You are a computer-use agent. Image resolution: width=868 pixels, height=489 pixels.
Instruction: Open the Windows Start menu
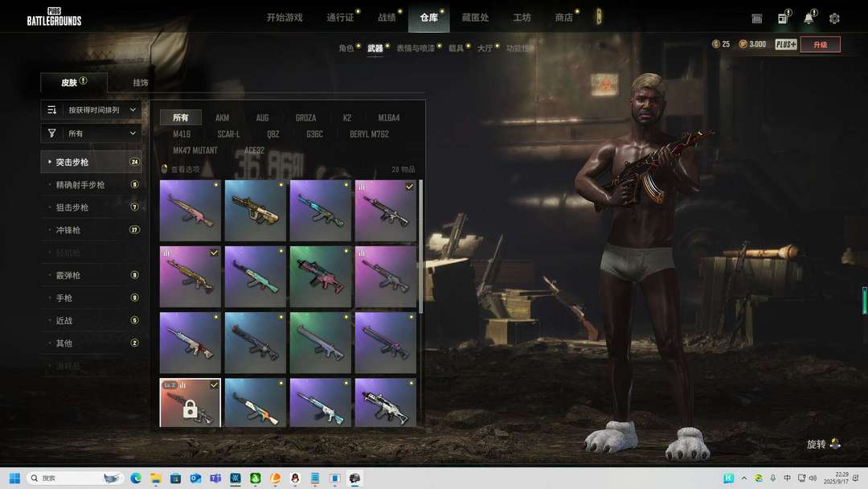click(15, 478)
